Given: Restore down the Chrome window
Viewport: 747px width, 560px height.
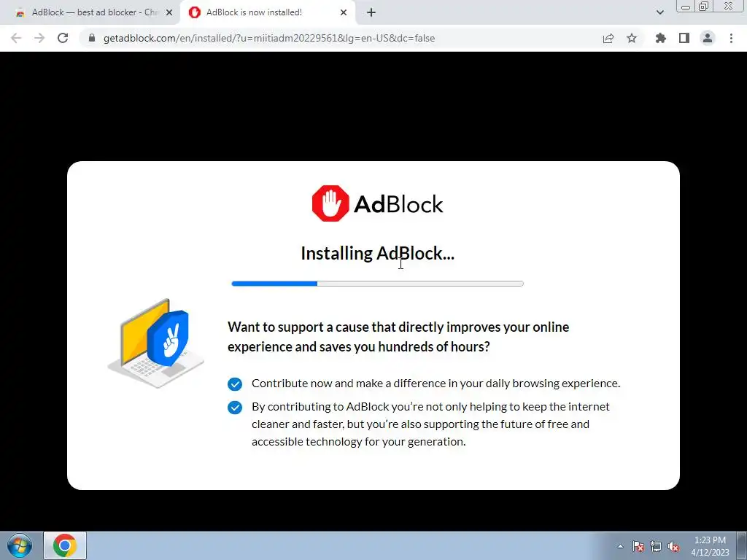Looking at the screenshot, I should click(704, 6).
